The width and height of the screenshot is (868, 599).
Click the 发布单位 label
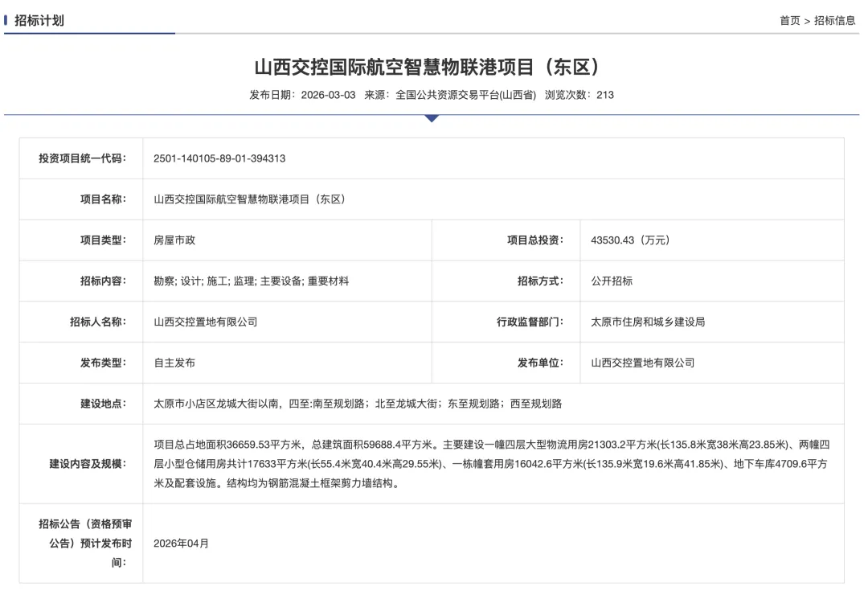click(540, 363)
